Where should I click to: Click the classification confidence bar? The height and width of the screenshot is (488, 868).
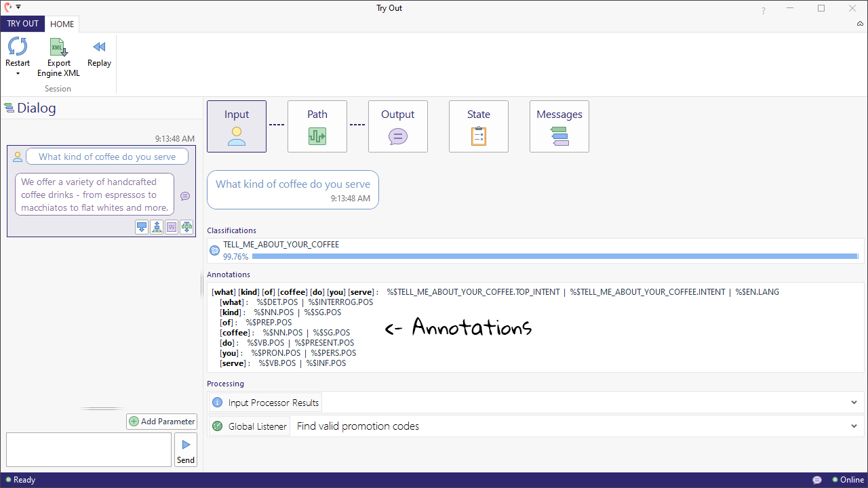pos(554,257)
